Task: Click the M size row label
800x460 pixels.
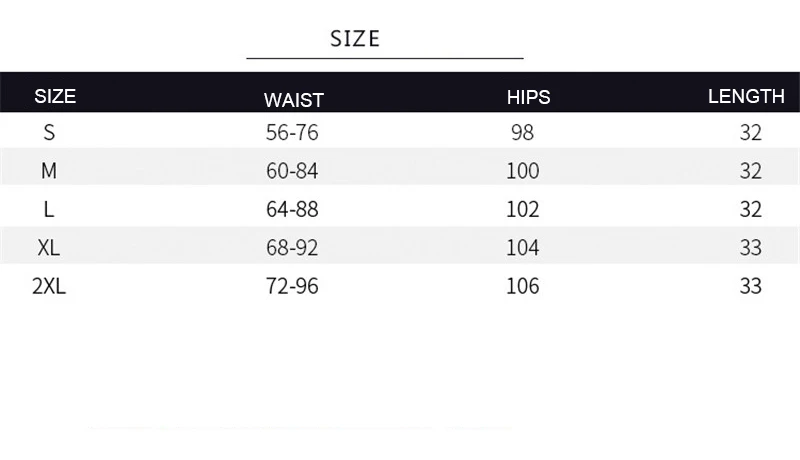Action: [x=49, y=170]
